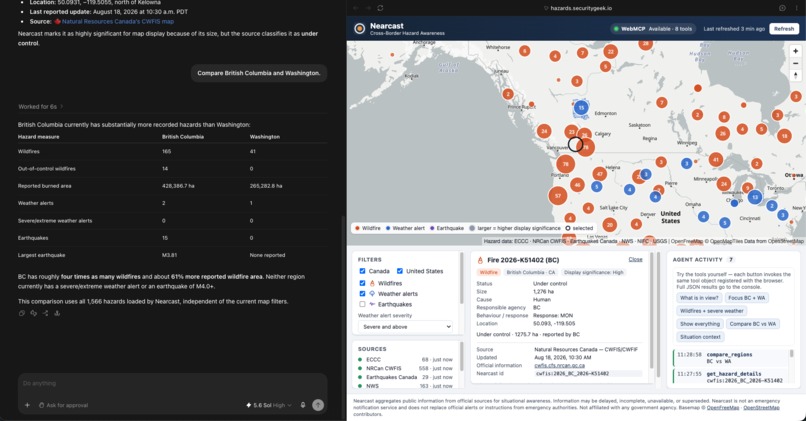The width and height of the screenshot is (806, 421).
Task: Click the WebMCP Available 8 tools badge
Action: coord(653,29)
